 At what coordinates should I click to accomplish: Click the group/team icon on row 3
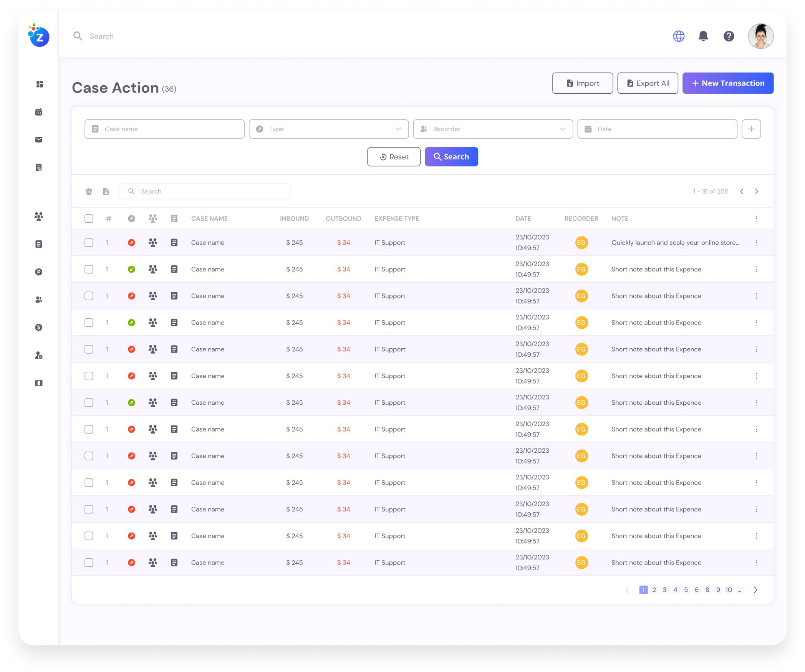[x=152, y=296]
